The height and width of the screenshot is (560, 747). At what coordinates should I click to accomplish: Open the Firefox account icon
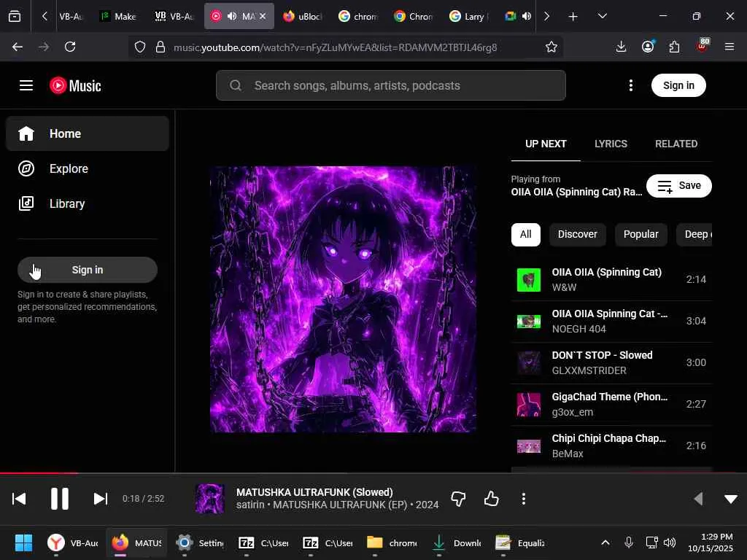pyautogui.click(x=648, y=47)
